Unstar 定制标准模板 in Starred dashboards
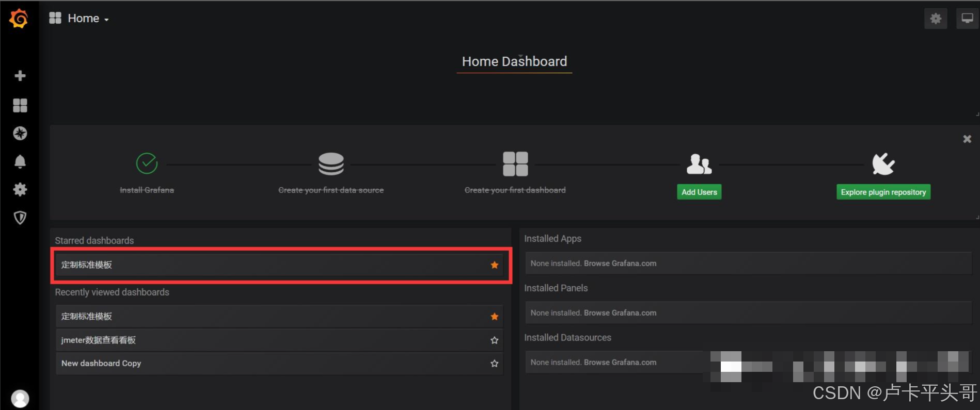Viewport: 980px width, 410px height. click(495, 265)
